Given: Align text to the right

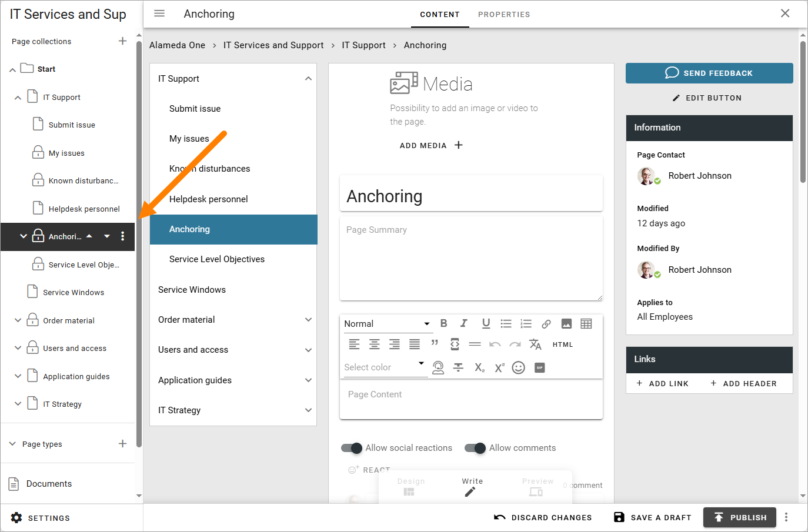Looking at the screenshot, I should 394,344.
